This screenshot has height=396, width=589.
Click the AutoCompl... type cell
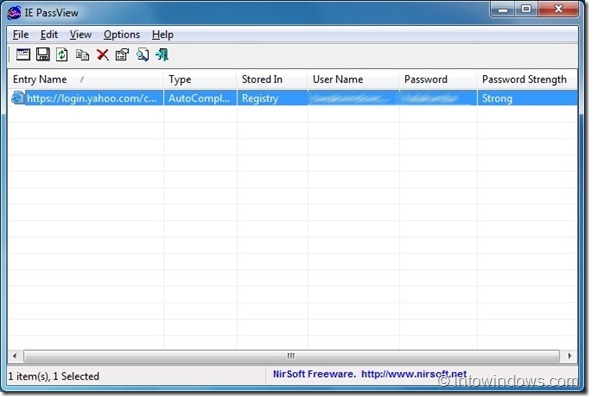(x=200, y=98)
